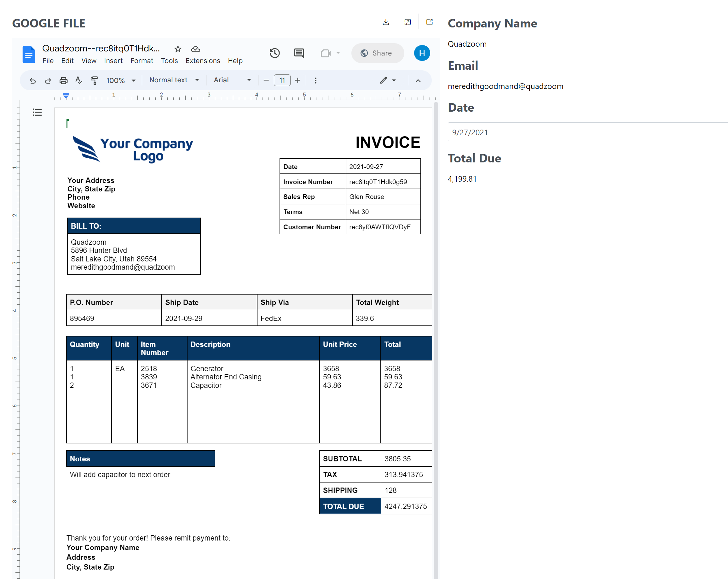This screenshot has height=579, width=728.
Task: Select the Paint format tool
Action: click(x=94, y=80)
